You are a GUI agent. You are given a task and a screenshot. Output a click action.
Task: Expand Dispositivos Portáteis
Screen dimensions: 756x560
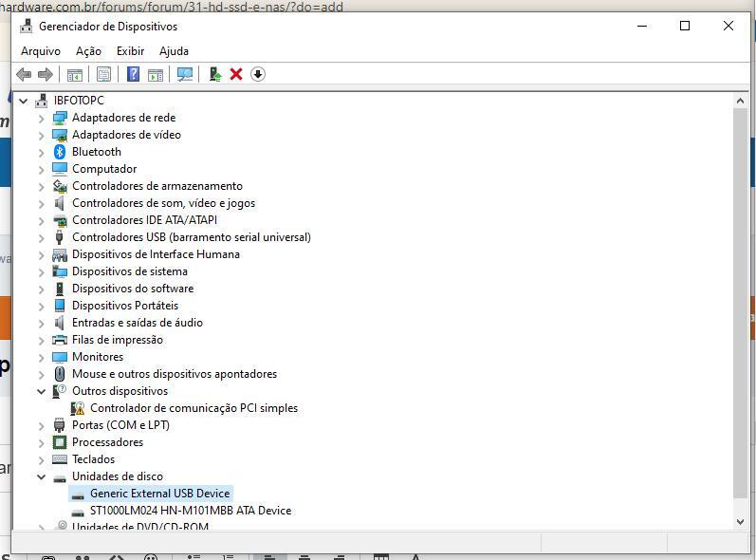[x=42, y=307]
